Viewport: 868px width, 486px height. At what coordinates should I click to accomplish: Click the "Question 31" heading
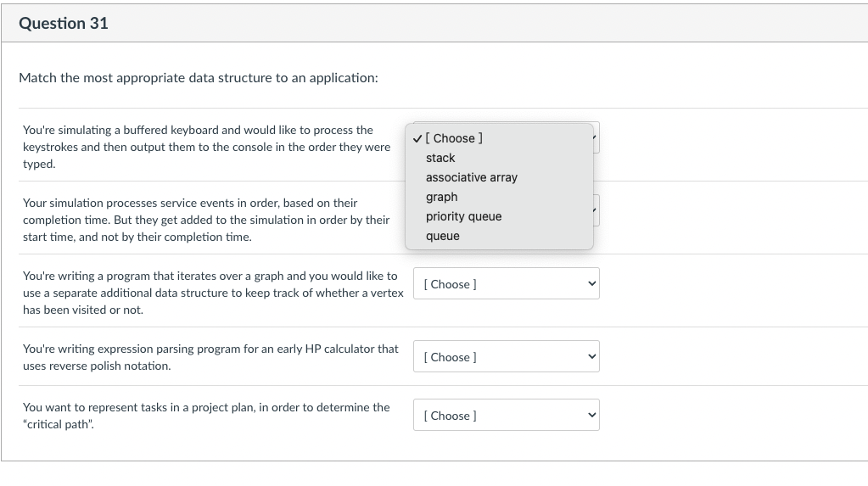click(x=64, y=24)
